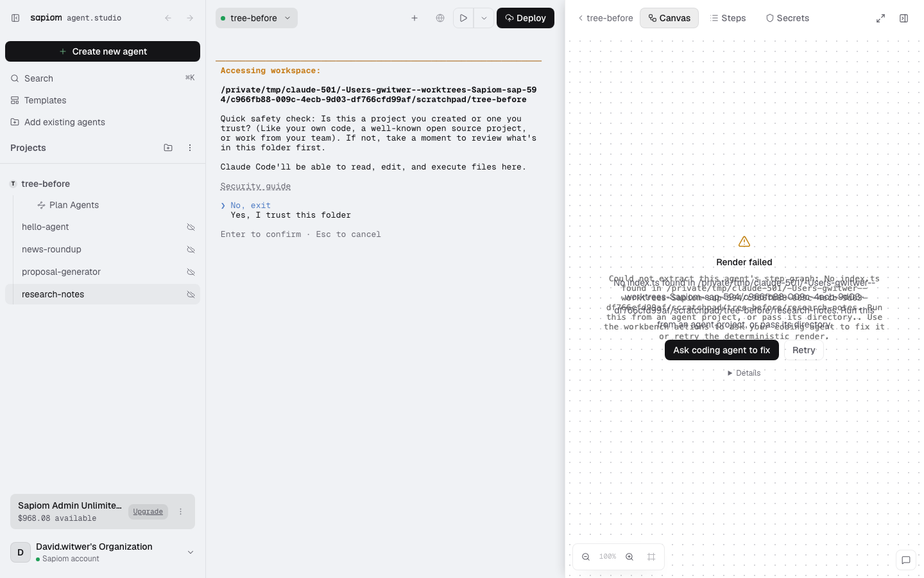Zoom in the canvas
The image size is (924, 578).
point(629,557)
